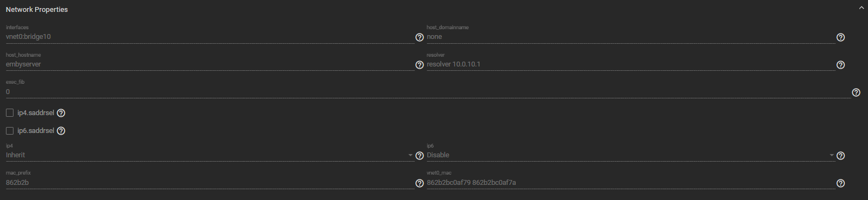
Task: Open the exec_fib help icon
Action: [x=856, y=92]
